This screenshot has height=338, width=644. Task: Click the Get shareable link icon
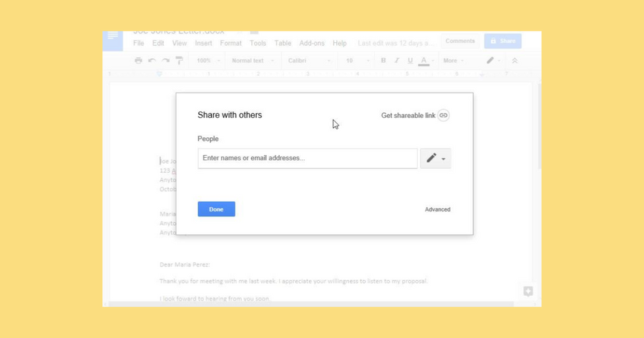(x=444, y=115)
